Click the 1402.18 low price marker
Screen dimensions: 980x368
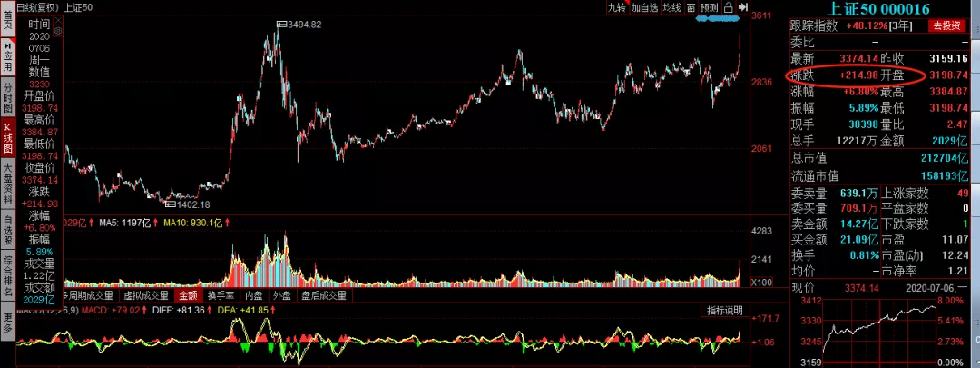click(188, 204)
